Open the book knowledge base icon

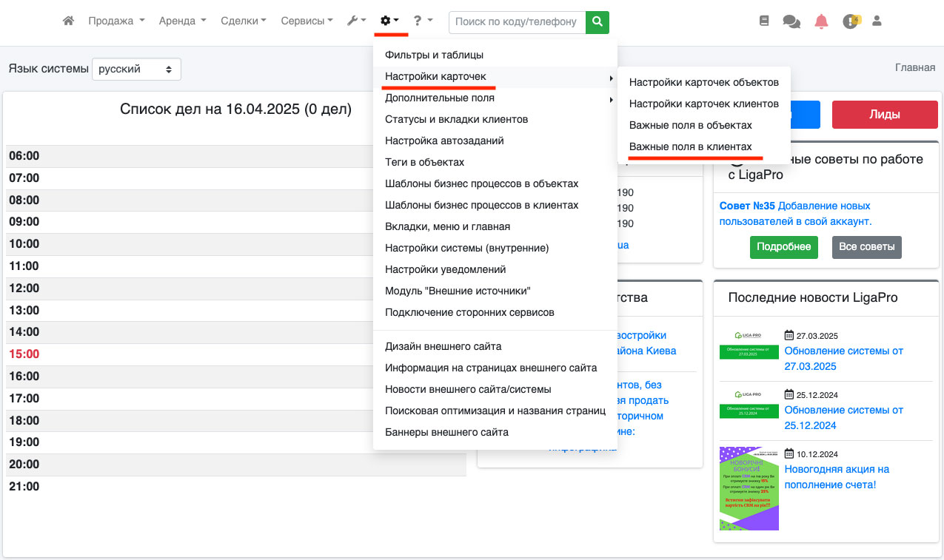pos(764,21)
